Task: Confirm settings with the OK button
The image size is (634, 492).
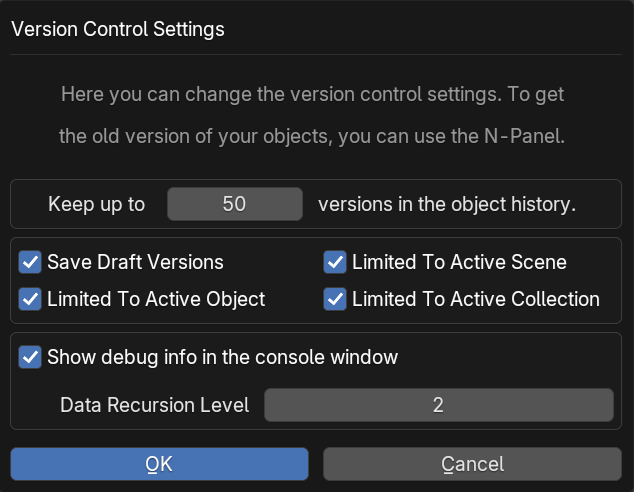Action: coord(159,464)
